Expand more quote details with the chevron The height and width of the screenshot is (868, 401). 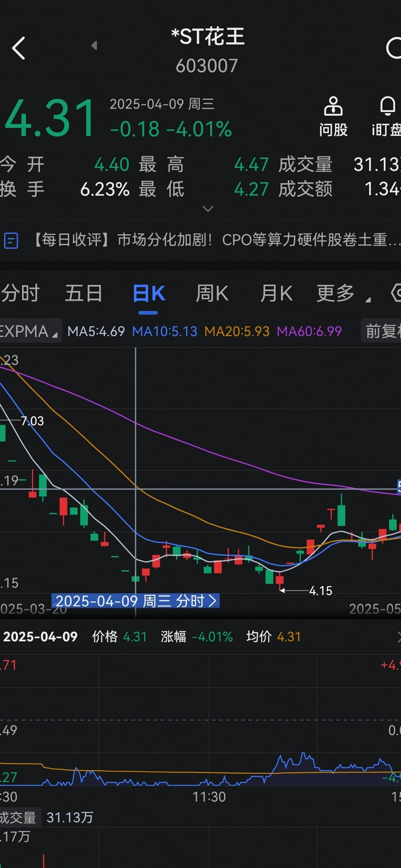[208, 209]
